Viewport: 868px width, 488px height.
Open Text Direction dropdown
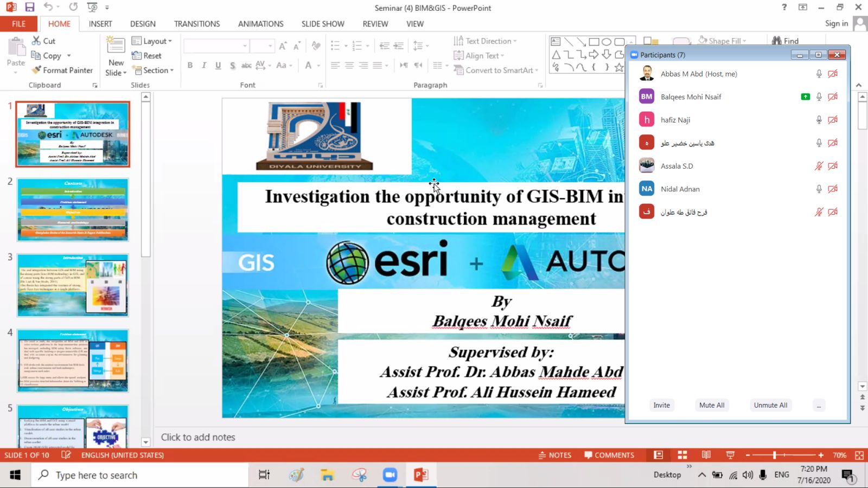[485, 41]
